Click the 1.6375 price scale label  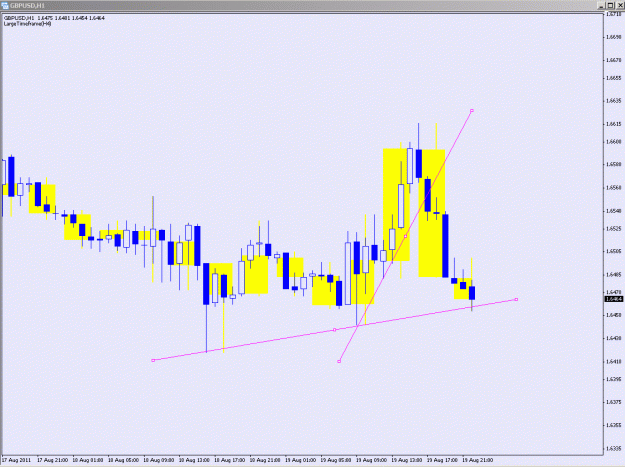pos(614,402)
